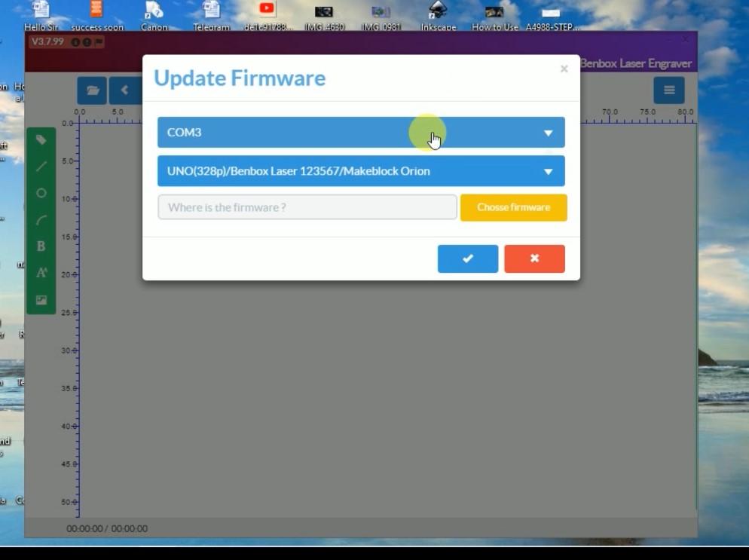
Task: Click the 00:00:00 / 00:00:00 time status
Action: 107,528
